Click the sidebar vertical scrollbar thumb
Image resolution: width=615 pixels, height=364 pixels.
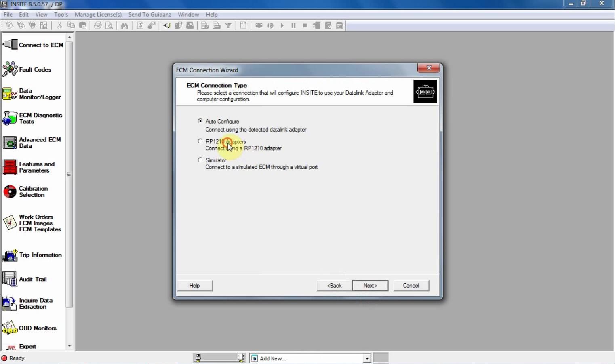[x=69, y=174]
